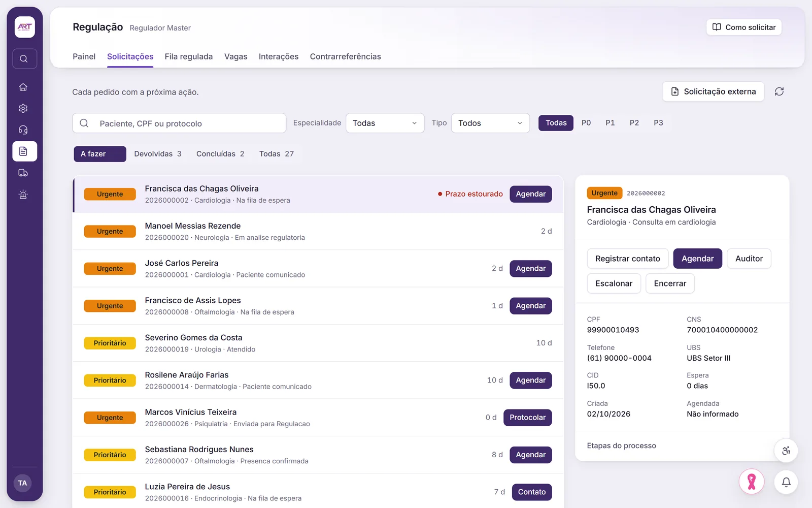Click the pink ribbon icon
This screenshot has width=812, height=508.
(752, 482)
